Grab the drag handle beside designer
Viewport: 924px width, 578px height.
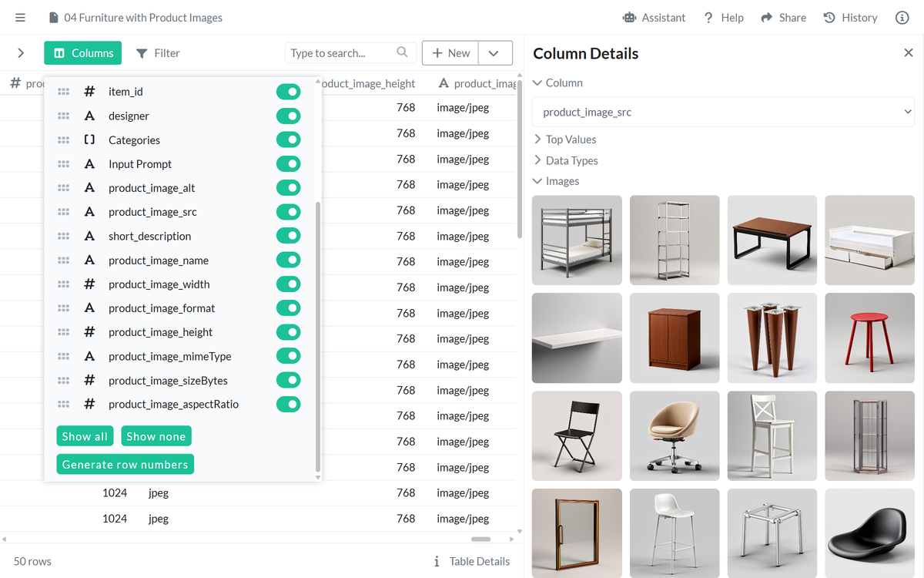pyautogui.click(x=64, y=116)
